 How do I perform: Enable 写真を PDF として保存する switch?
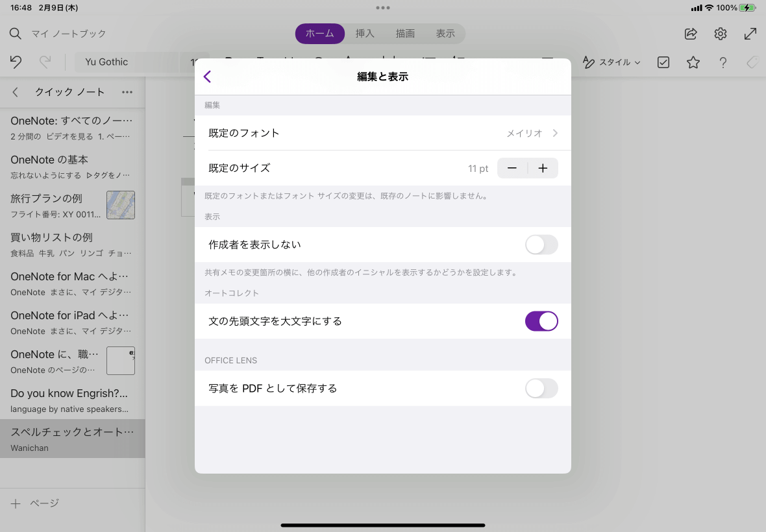541,389
